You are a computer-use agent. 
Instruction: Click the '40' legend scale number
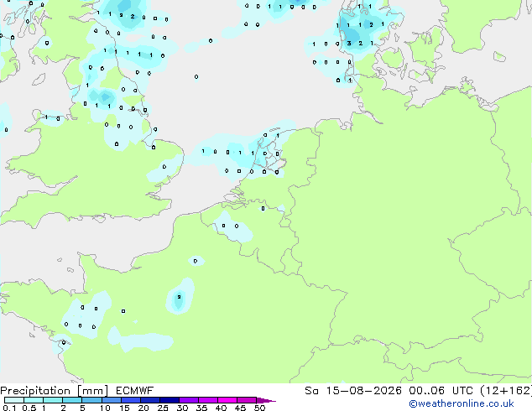pyautogui.click(x=221, y=408)
